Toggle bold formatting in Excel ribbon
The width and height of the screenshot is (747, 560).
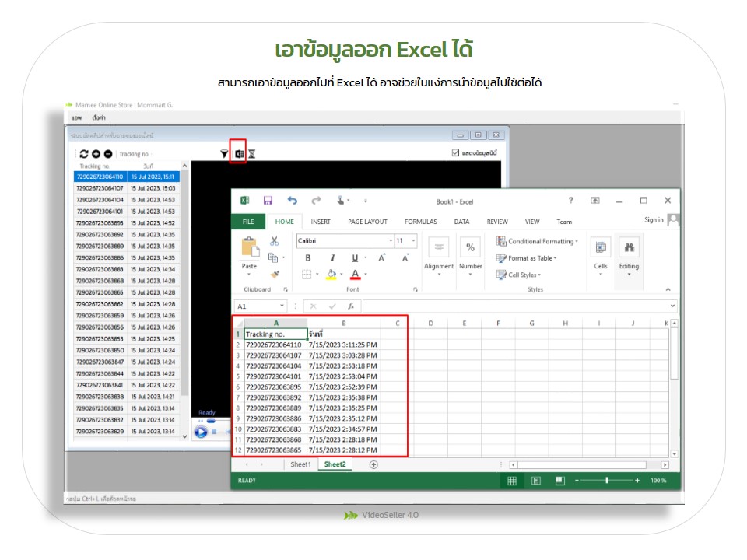click(308, 258)
